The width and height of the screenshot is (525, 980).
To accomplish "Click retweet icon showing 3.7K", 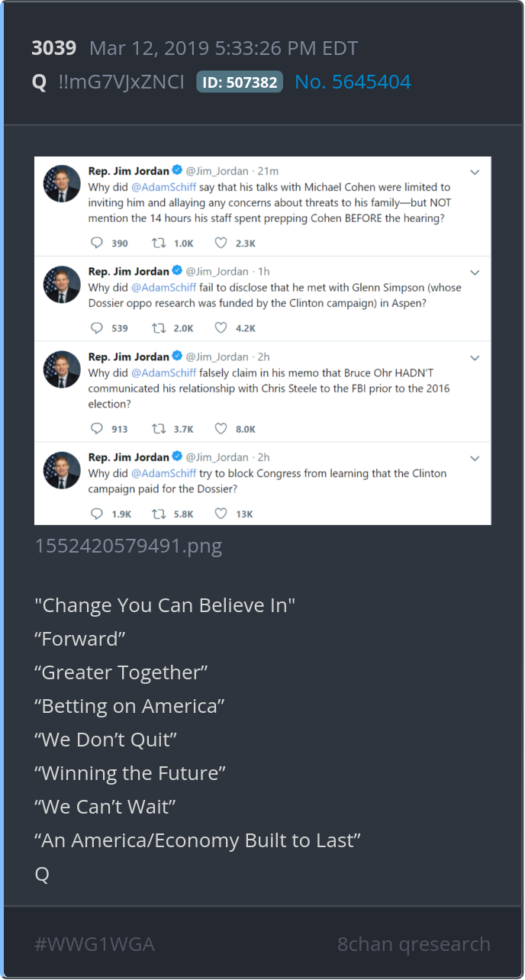I will coord(159,429).
